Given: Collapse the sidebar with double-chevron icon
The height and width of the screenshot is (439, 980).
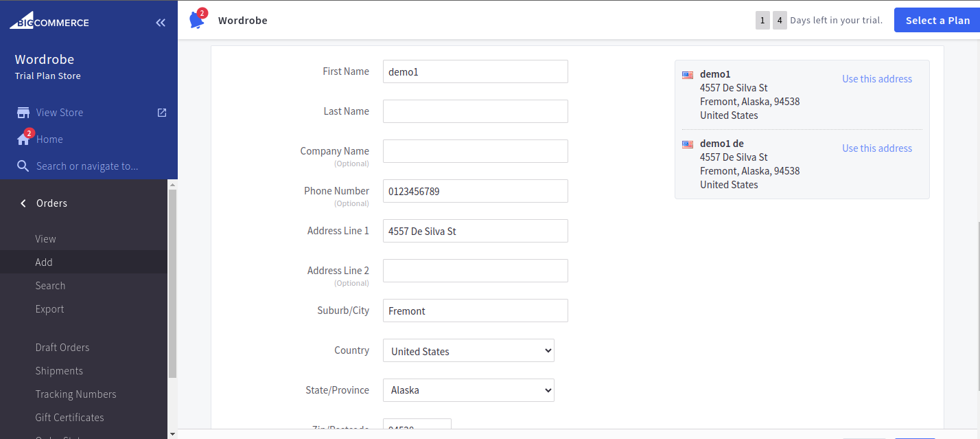Looking at the screenshot, I should (x=161, y=23).
